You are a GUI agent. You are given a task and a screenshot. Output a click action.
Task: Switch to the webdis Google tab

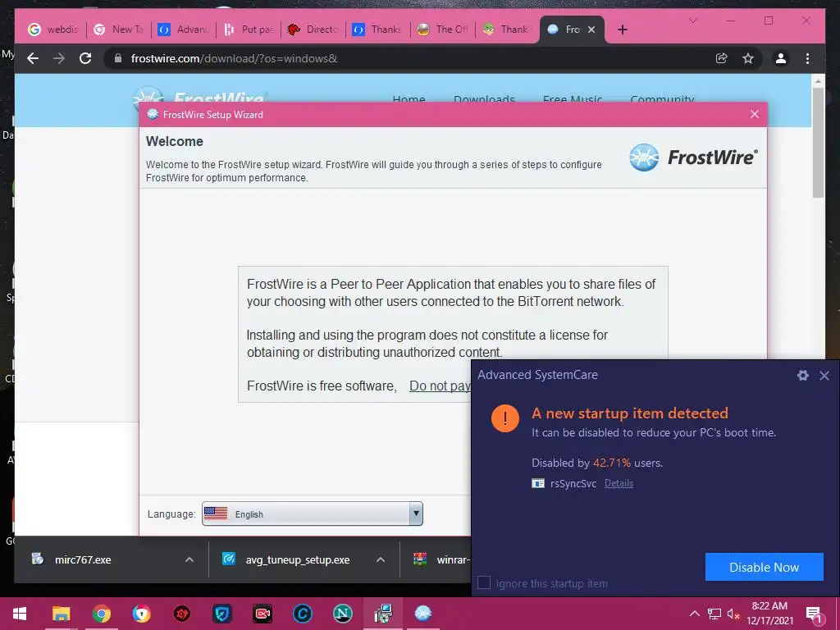click(52, 30)
